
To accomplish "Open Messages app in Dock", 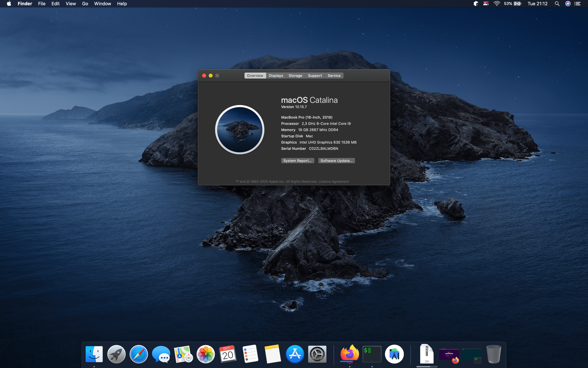I will 161,354.
